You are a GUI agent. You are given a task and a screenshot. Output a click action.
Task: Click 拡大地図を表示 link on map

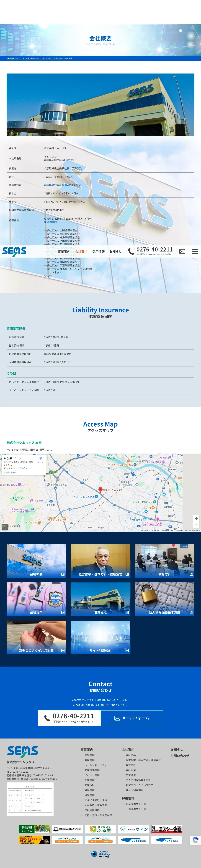[10, 472]
